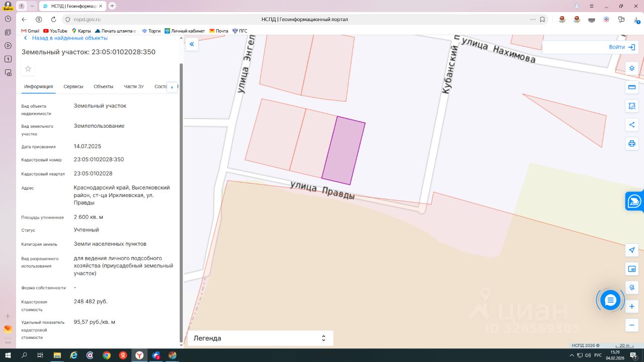Activate the area selection search tool
The image size is (644, 362).
tap(632, 106)
